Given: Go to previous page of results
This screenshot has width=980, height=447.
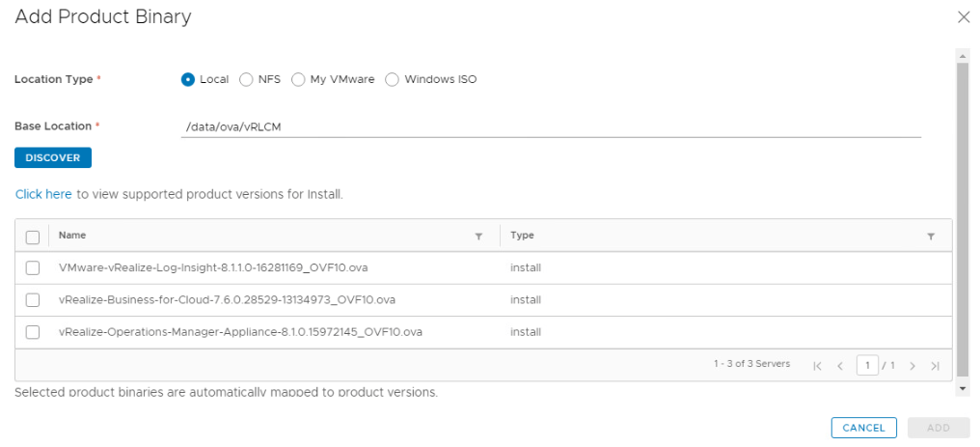Looking at the screenshot, I should pos(840,366).
